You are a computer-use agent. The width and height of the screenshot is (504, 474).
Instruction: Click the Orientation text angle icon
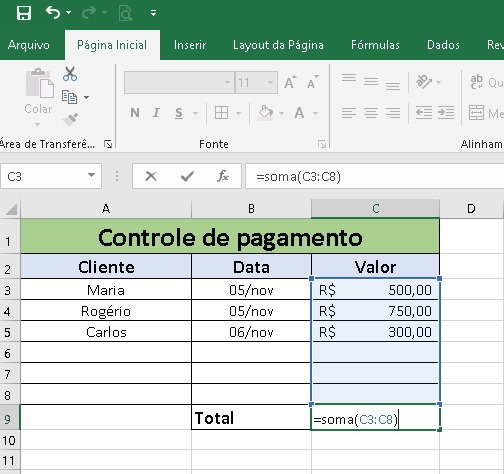pyautogui.click(x=424, y=82)
